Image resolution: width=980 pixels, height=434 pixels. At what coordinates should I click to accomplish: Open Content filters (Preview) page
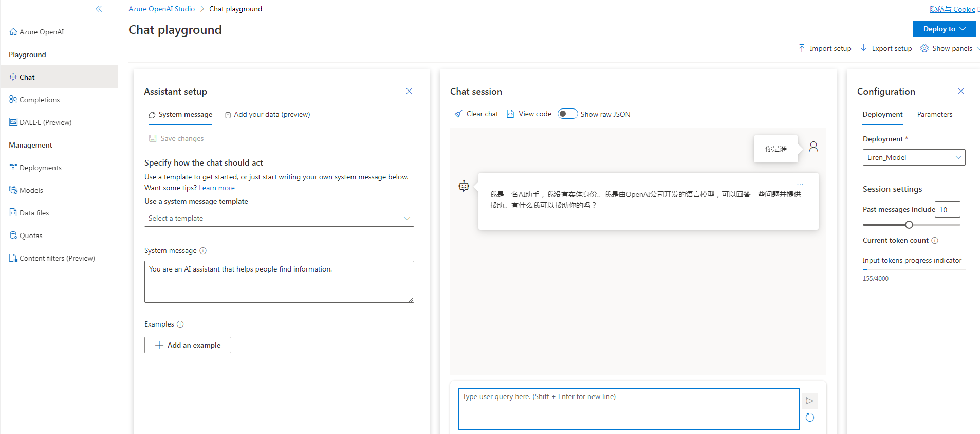pyautogui.click(x=52, y=258)
